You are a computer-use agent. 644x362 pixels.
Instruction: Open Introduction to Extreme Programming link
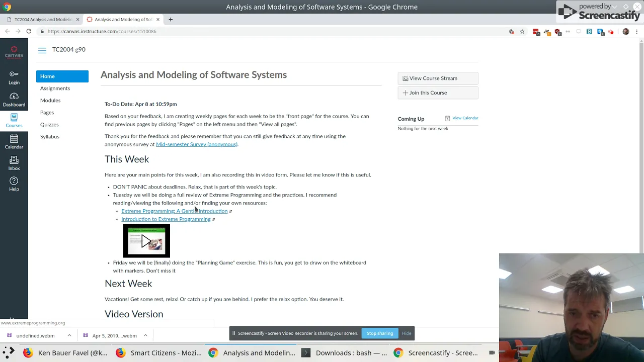click(x=166, y=219)
